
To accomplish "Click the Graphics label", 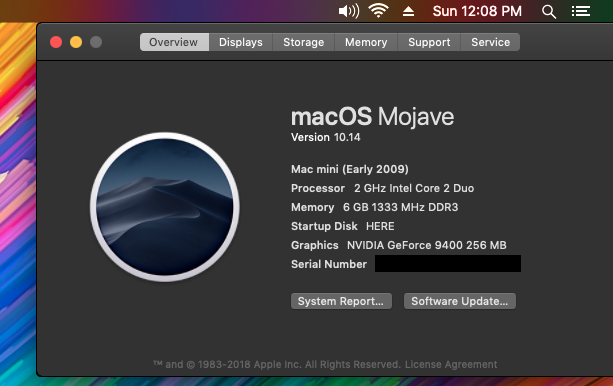I will [315, 245].
